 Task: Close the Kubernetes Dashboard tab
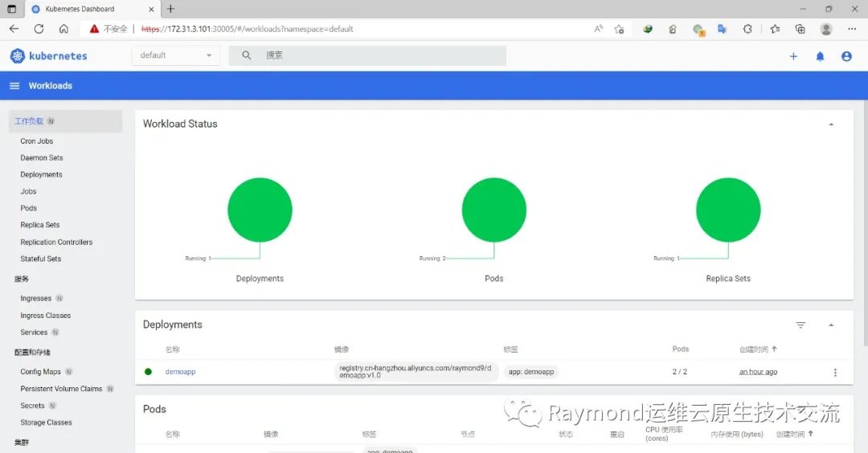pos(151,10)
